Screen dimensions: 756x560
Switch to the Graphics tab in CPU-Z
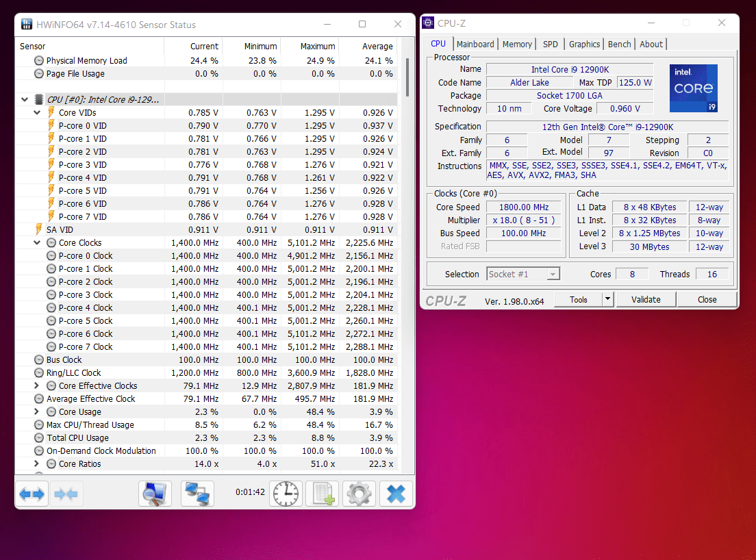(x=584, y=44)
